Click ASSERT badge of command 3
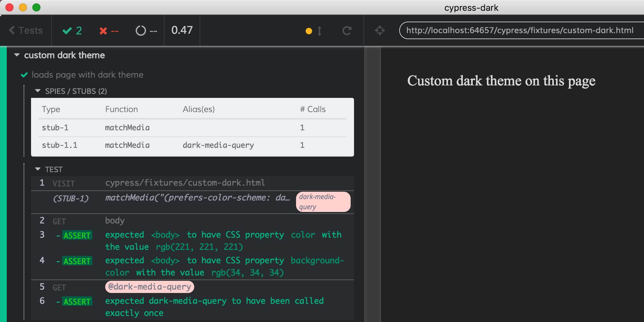This screenshot has width=644, height=322. (77, 235)
